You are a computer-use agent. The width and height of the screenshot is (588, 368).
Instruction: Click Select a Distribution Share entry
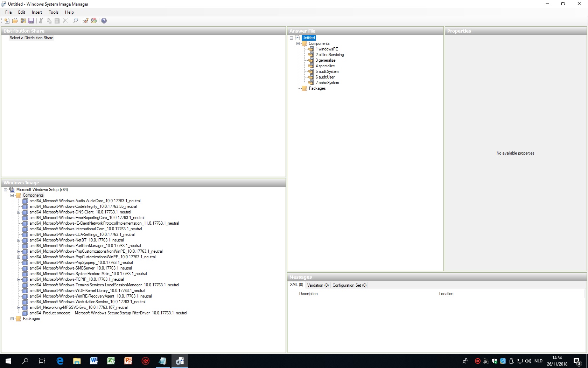pyautogui.click(x=31, y=38)
